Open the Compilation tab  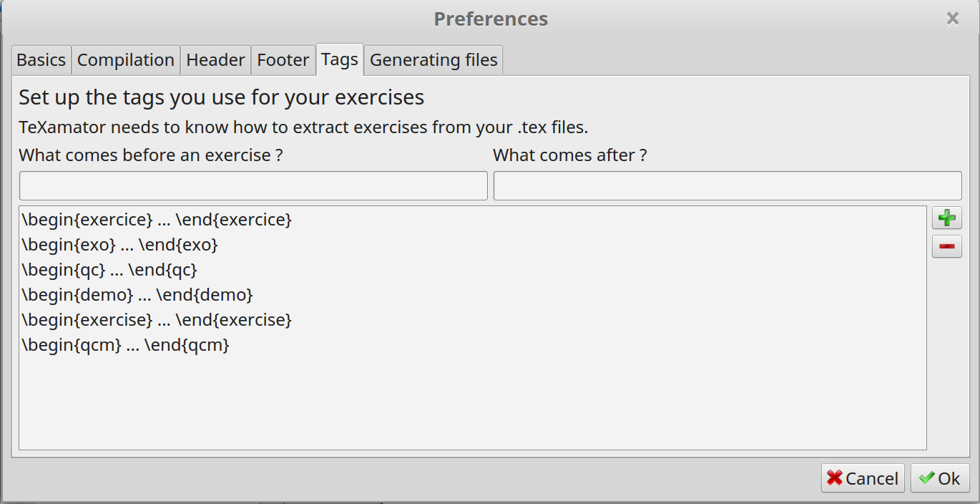pos(126,60)
